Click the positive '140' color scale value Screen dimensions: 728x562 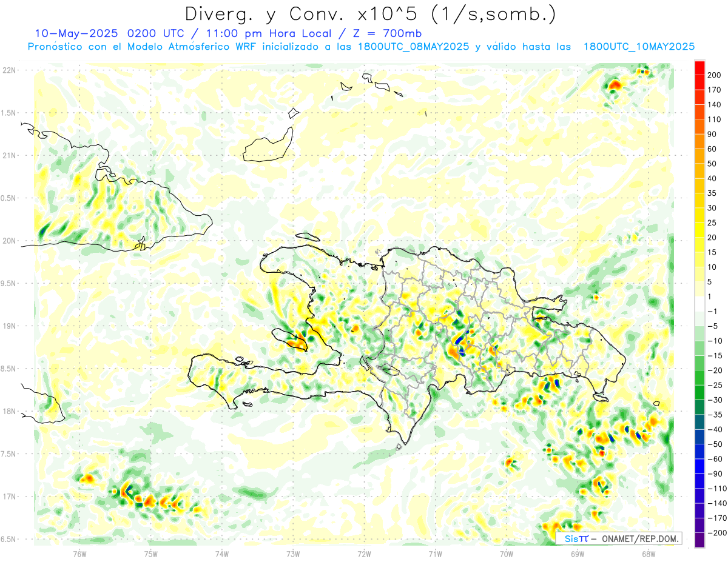point(715,105)
